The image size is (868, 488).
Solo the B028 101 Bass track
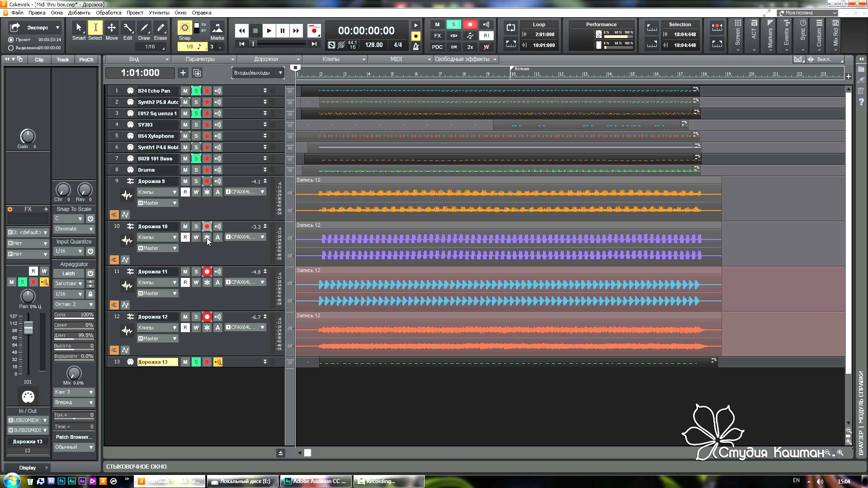coord(196,158)
